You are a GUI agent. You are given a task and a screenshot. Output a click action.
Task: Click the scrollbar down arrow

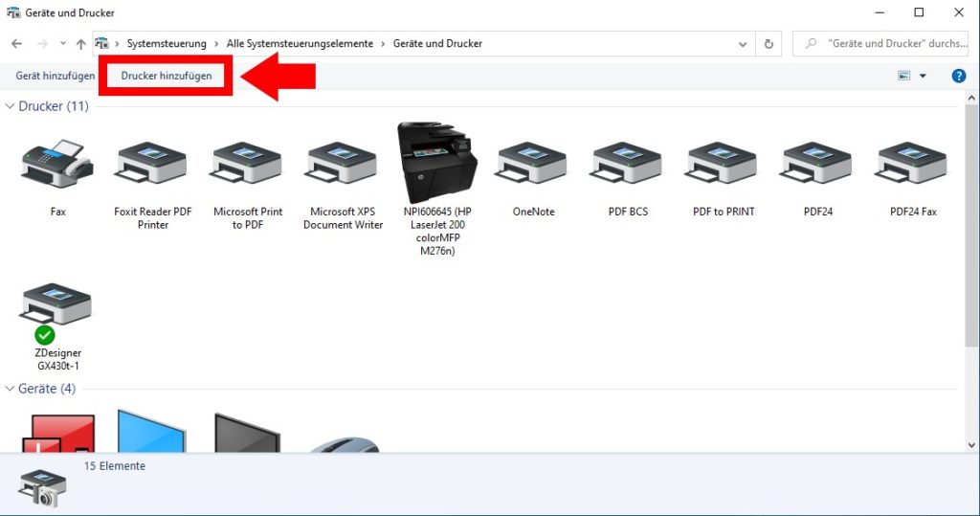[970, 445]
